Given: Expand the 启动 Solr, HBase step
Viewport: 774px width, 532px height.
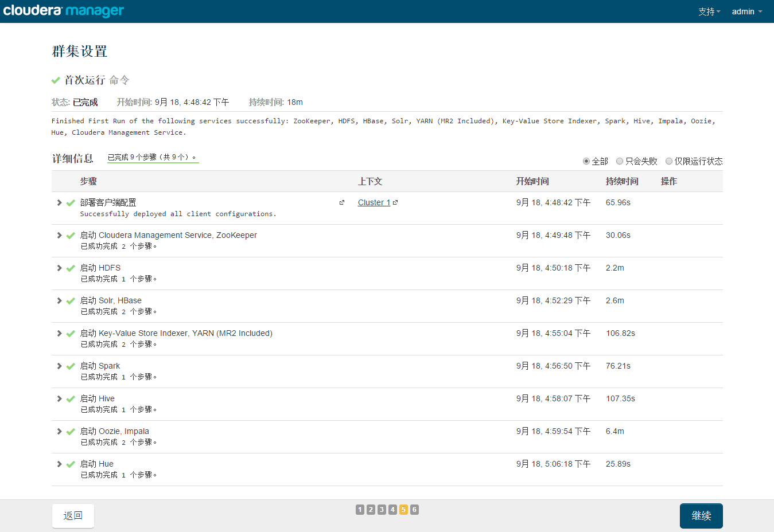Looking at the screenshot, I should point(59,300).
